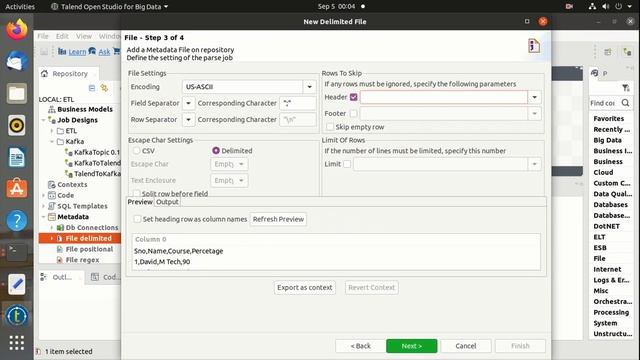Click the Contexts node icon

(x=52, y=184)
